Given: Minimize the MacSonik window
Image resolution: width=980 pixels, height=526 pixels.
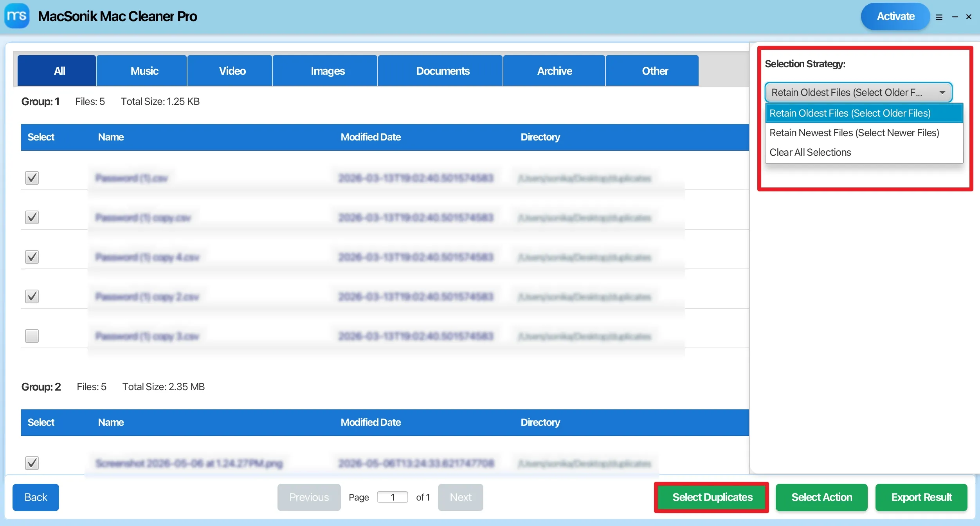Looking at the screenshot, I should 955,17.
